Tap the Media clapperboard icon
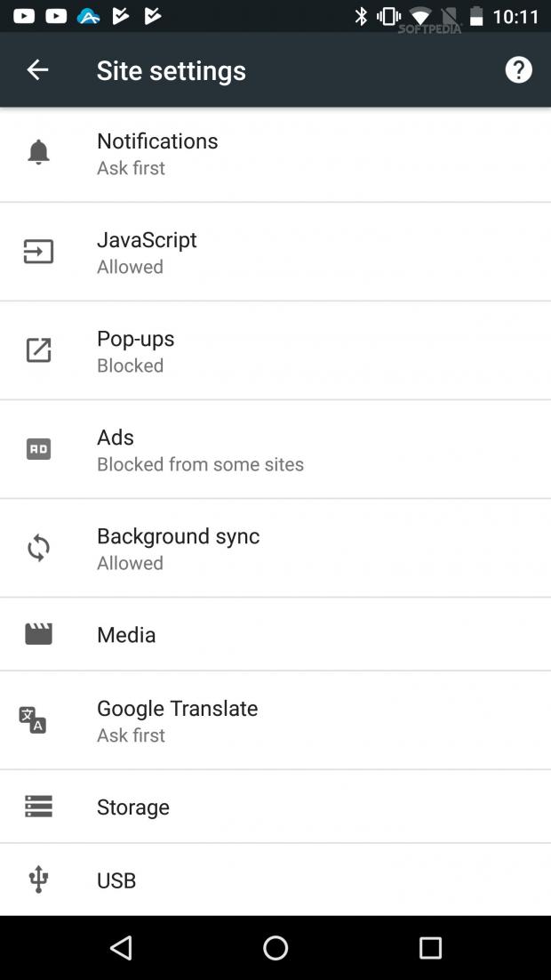Screen dimensions: 551x980 [38, 634]
